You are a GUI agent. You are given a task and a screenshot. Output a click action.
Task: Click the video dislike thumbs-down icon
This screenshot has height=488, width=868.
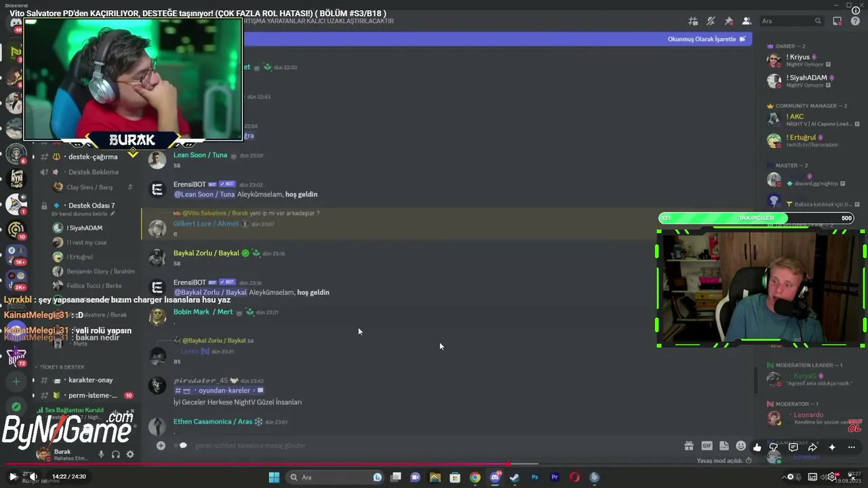click(x=774, y=447)
